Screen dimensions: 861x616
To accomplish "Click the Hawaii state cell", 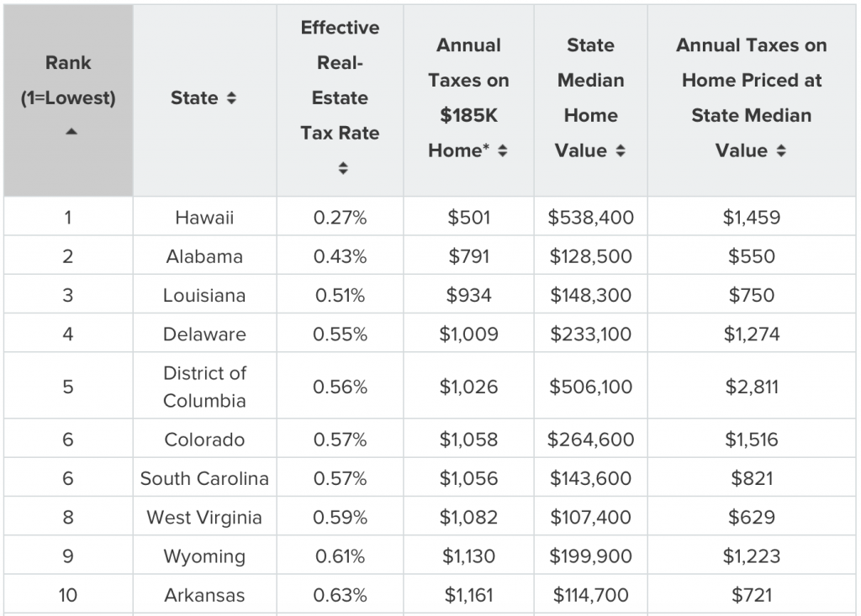I will pos(205,217).
